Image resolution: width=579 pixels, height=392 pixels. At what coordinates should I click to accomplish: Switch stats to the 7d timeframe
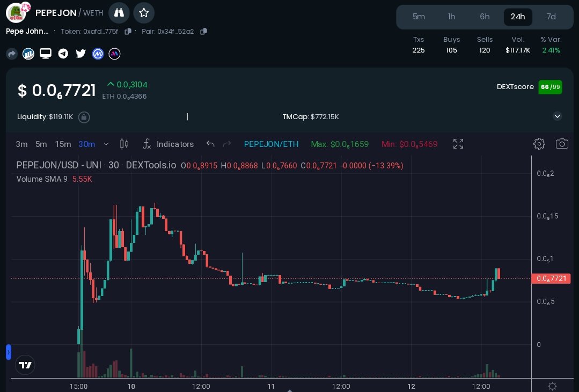coord(551,17)
